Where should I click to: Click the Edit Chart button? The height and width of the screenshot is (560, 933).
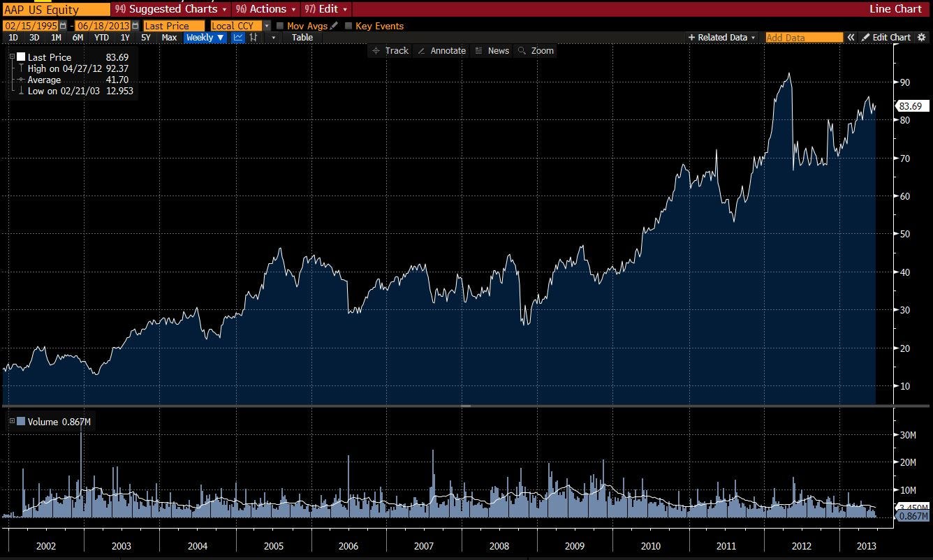coord(886,38)
